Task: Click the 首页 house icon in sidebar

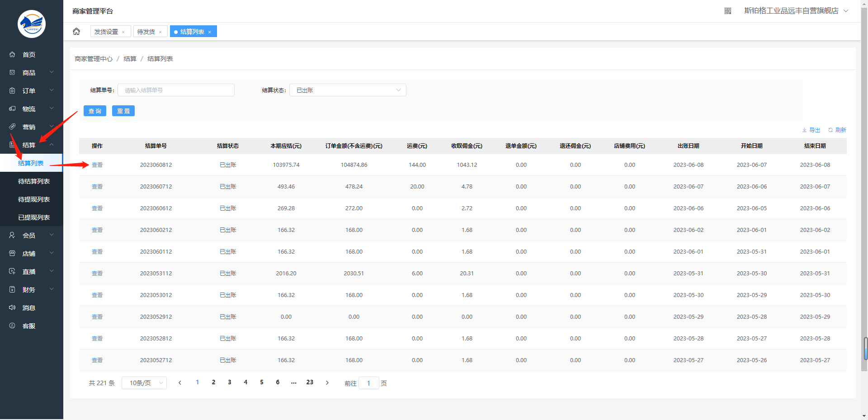Action: [x=12, y=54]
